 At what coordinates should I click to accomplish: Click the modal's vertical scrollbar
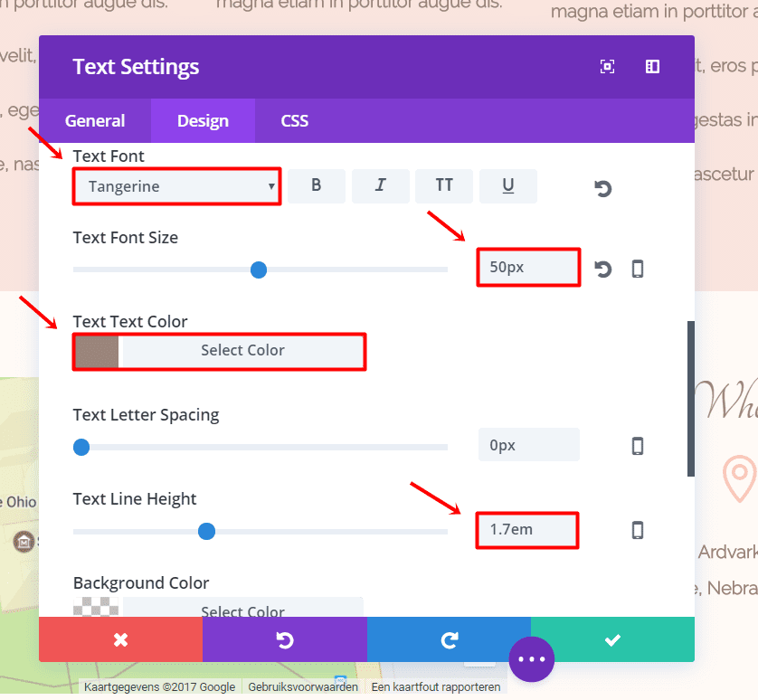pyautogui.click(x=691, y=399)
